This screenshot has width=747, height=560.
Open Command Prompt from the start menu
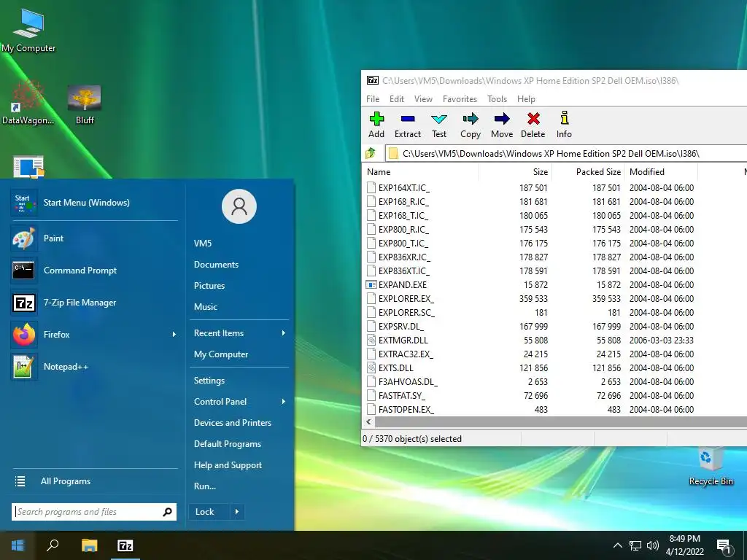(x=94, y=271)
